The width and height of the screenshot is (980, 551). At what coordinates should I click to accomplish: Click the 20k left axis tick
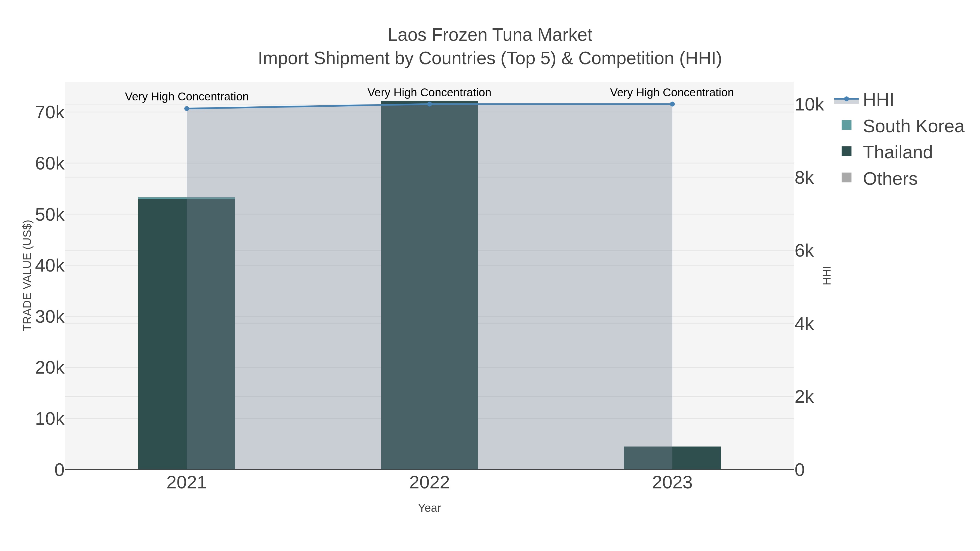point(50,368)
